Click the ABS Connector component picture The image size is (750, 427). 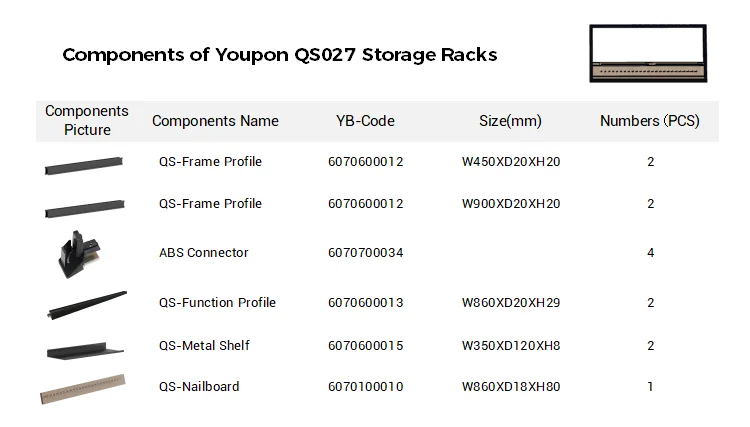[75, 253]
